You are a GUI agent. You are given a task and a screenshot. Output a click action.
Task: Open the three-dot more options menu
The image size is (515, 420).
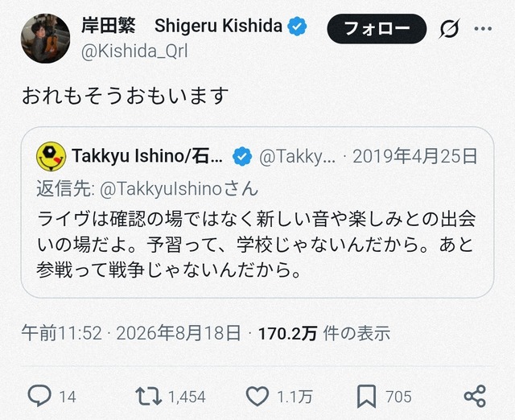483,29
